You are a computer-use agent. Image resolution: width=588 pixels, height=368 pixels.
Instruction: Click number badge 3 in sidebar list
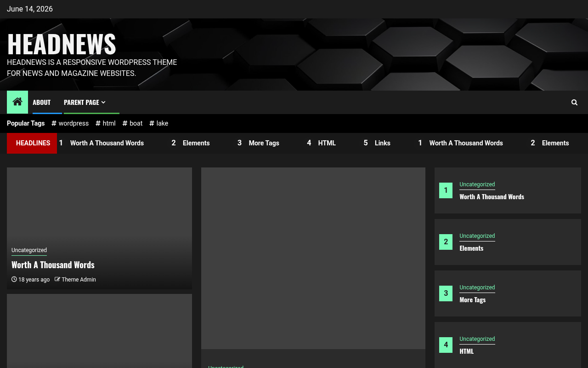click(x=446, y=293)
